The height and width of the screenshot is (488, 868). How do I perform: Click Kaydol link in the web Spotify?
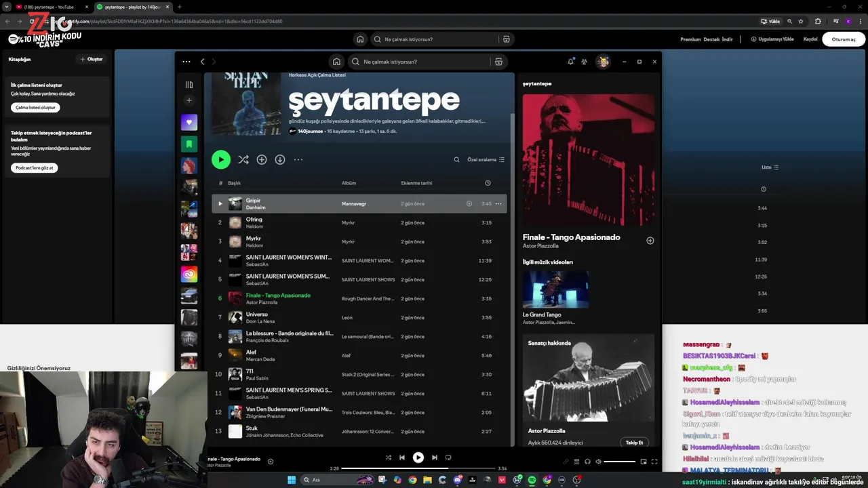[810, 39]
